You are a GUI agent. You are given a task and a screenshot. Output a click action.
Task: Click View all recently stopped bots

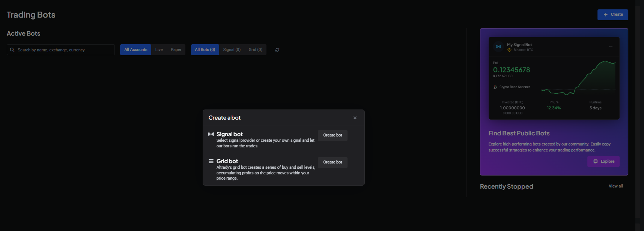[615, 186]
